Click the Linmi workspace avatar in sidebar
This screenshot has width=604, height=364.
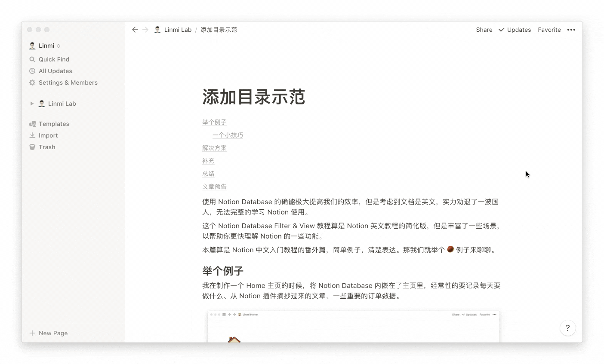click(x=32, y=46)
